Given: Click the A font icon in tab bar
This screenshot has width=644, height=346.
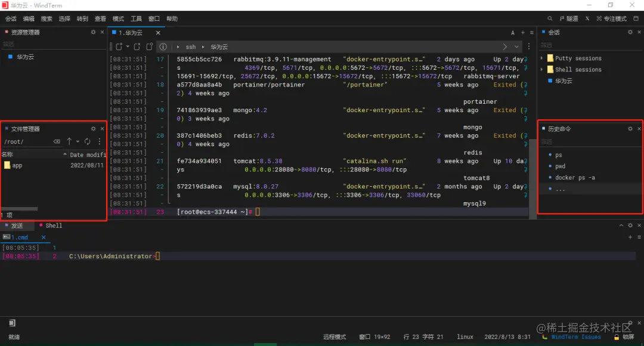Looking at the screenshot, I should [513, 32].
